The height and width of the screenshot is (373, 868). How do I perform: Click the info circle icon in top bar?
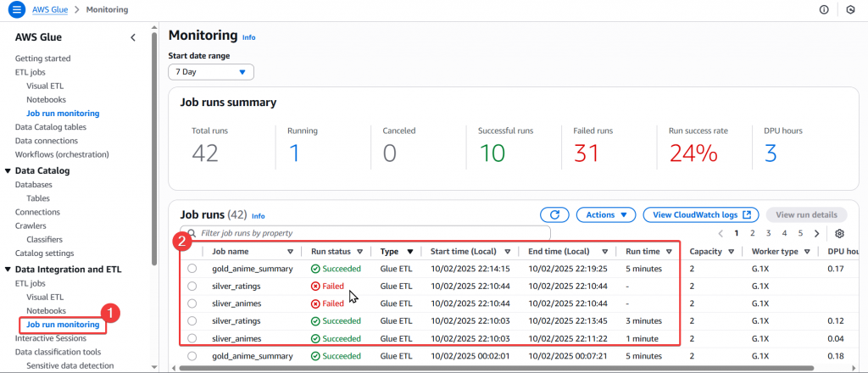pyautogui.click(x=824, y=10)
